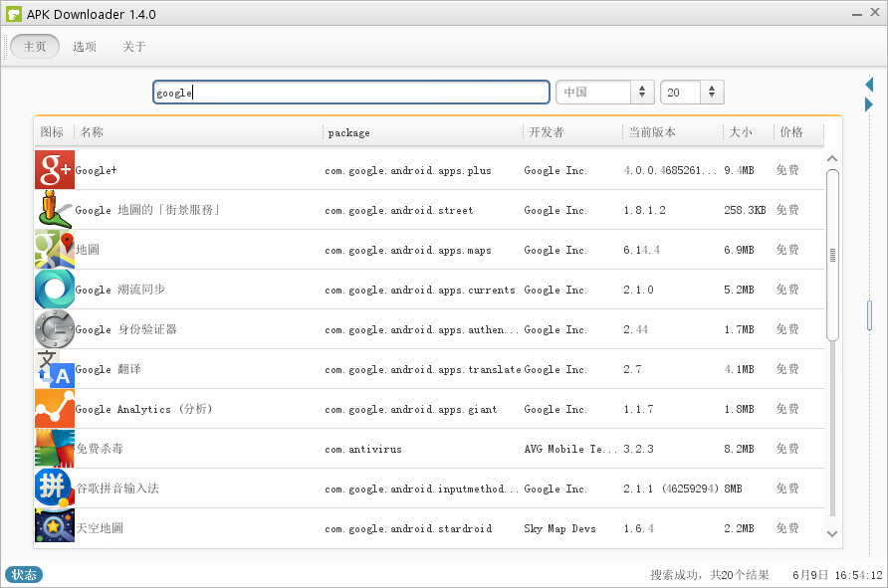Open the 20 results count dropdown

click(x=692, y=93)
